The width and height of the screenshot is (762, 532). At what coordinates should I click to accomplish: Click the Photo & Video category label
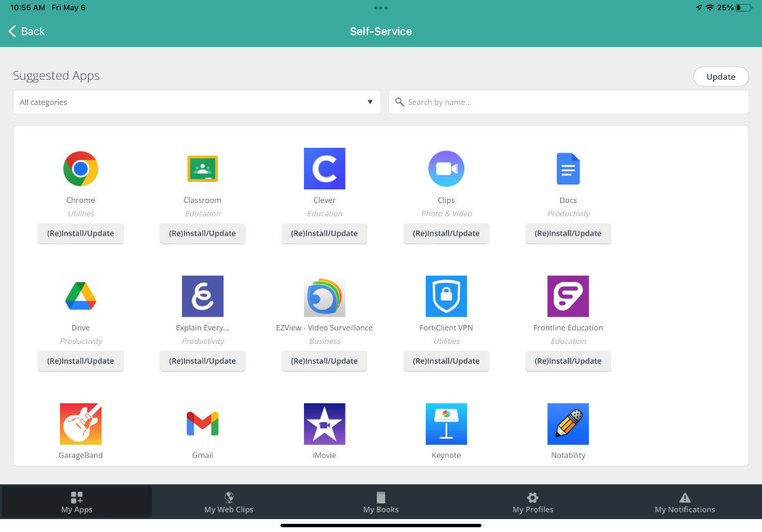[446, 213]
